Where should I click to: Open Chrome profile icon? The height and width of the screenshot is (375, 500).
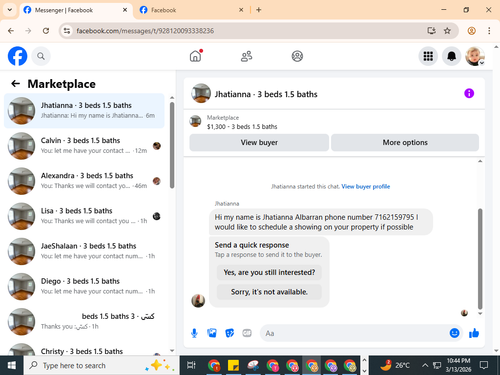coord(471,31)
